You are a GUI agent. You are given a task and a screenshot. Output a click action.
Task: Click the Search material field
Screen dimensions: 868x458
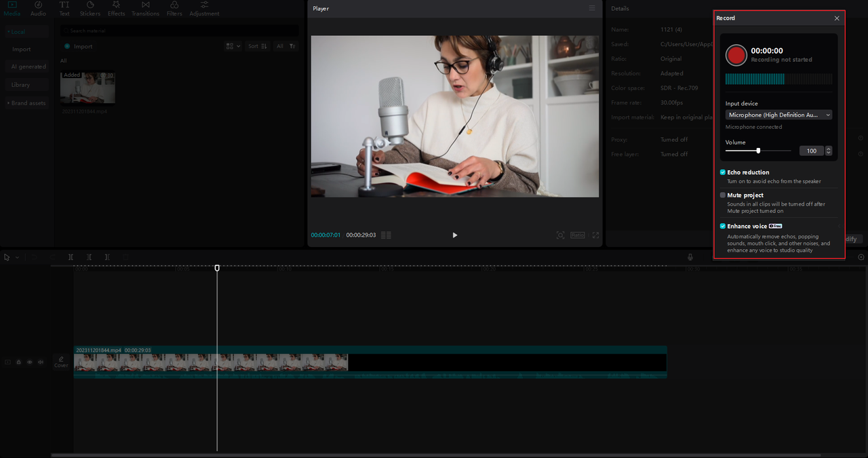coord(180,31)
